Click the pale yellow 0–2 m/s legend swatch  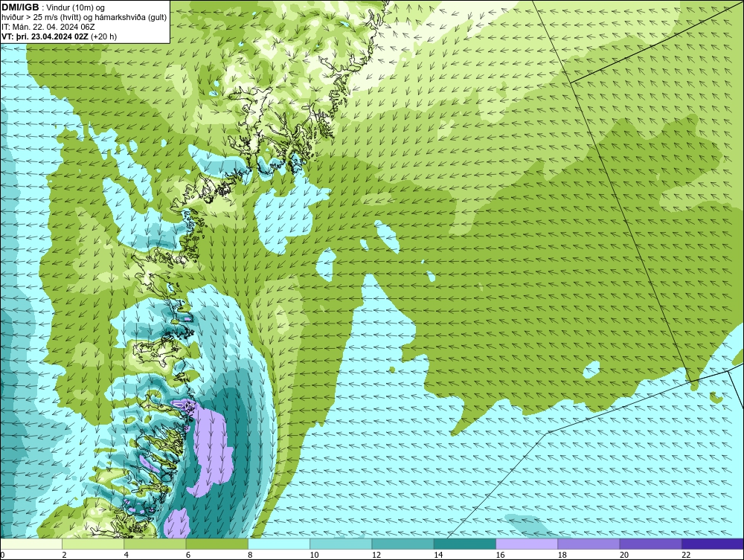31,544
